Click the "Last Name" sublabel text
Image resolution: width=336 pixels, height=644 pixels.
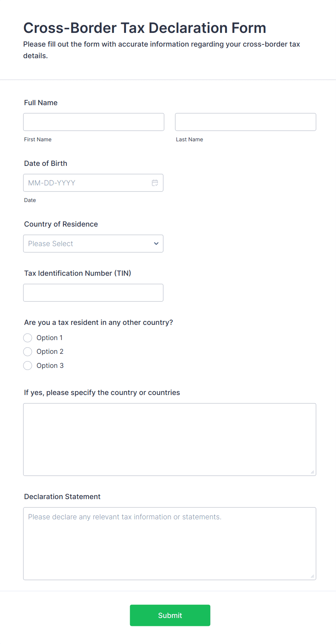coord(189,139)
